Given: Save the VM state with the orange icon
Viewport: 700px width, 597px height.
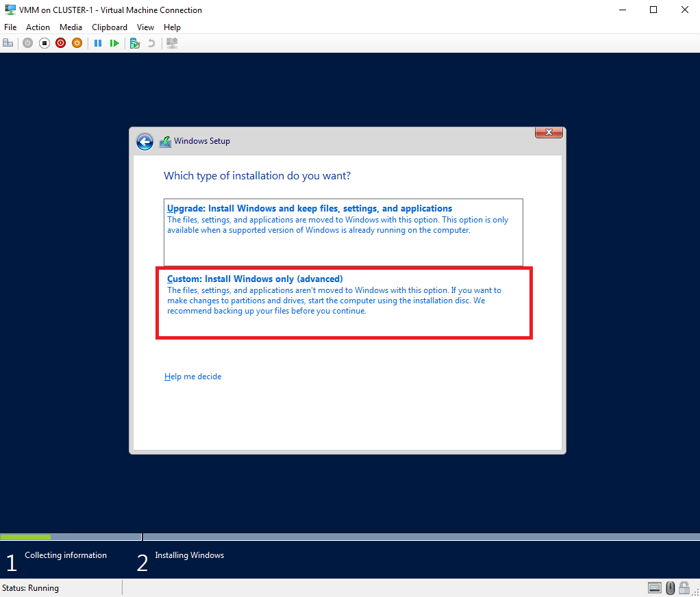Looking at the screenshot, I should [77, 43].
